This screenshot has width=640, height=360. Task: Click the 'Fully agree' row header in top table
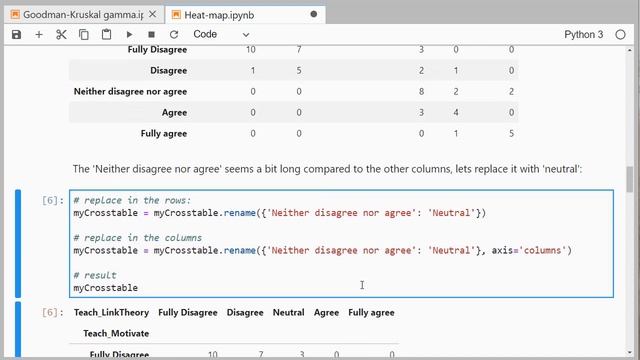164,133
